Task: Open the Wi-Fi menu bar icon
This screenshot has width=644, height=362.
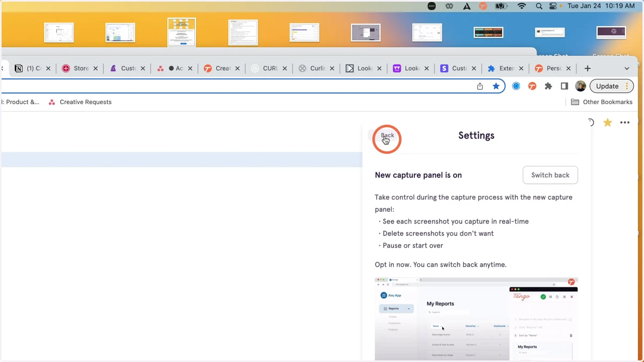Action: pyautogui.click(x=522, y=6)
